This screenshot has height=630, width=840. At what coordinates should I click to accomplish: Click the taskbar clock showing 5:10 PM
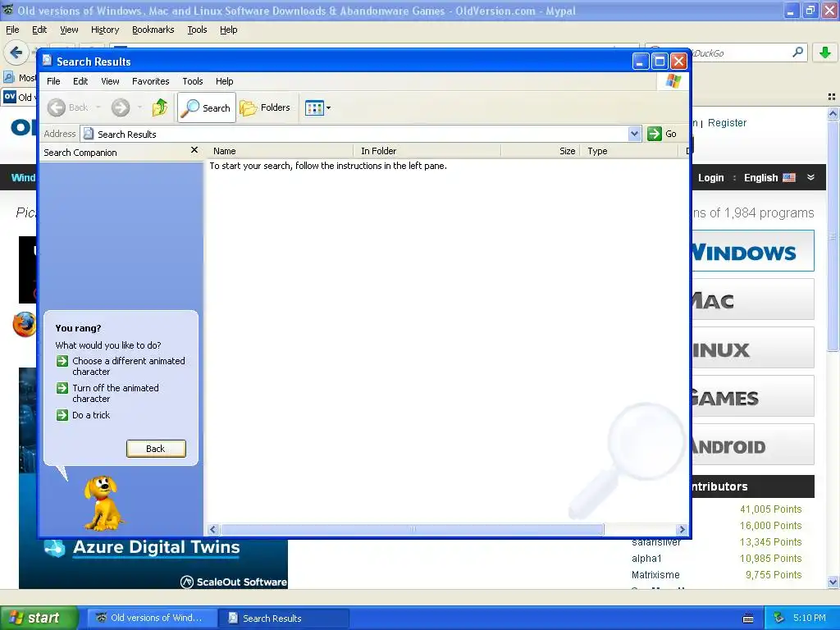(x=810, y=618)
